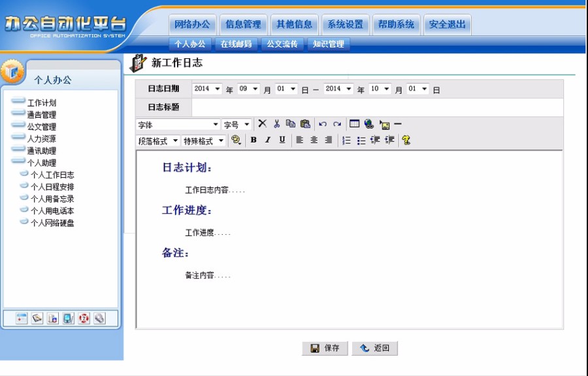This screenshot has height=376, width=588.
Task: Insert an image with the picture icon
Action: point(384,124)
